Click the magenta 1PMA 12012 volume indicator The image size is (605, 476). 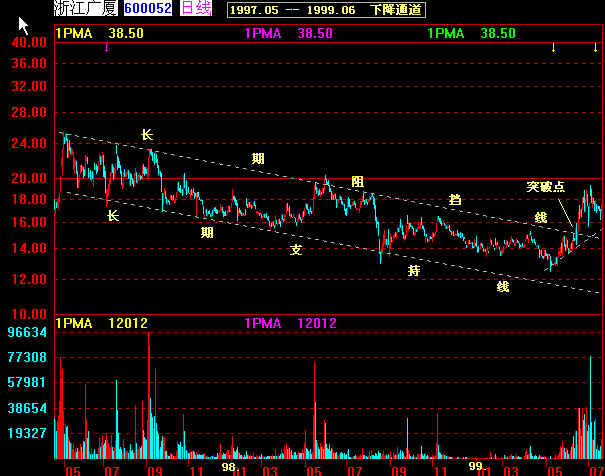pos(291,323)
